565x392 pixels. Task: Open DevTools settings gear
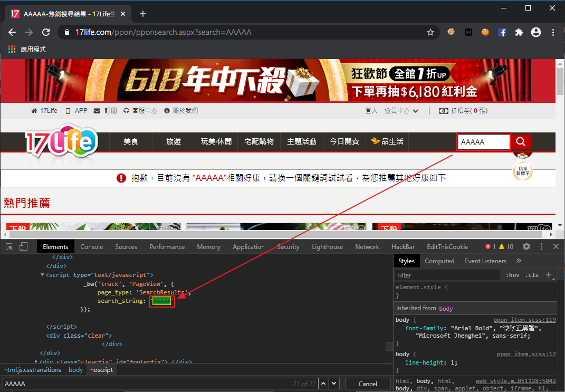tap(526, 247)
